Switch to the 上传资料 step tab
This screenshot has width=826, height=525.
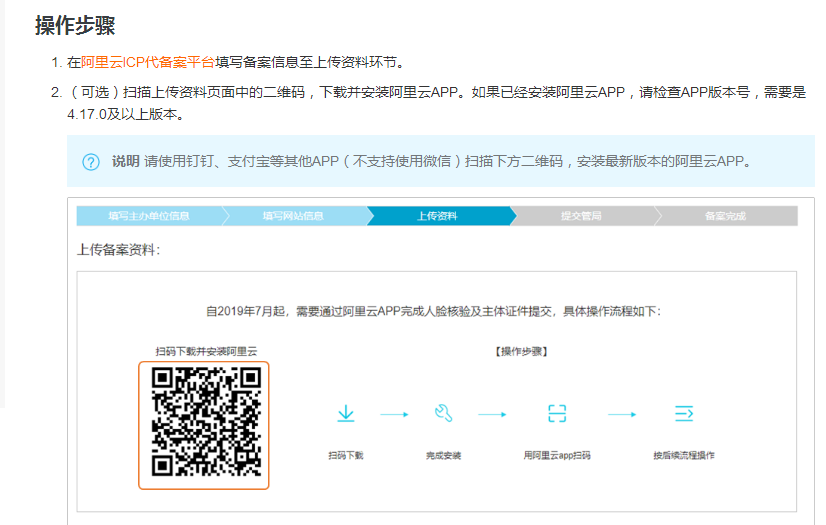(x=437, y=216)
